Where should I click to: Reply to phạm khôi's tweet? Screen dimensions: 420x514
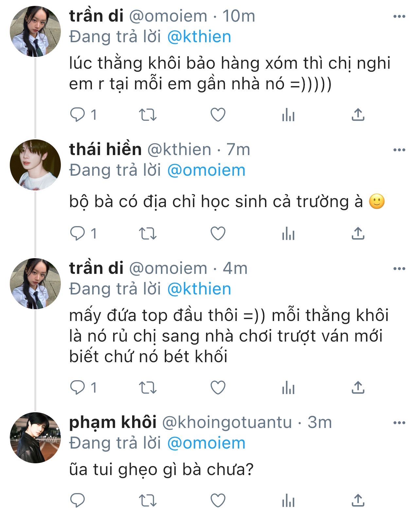point(78,501)
